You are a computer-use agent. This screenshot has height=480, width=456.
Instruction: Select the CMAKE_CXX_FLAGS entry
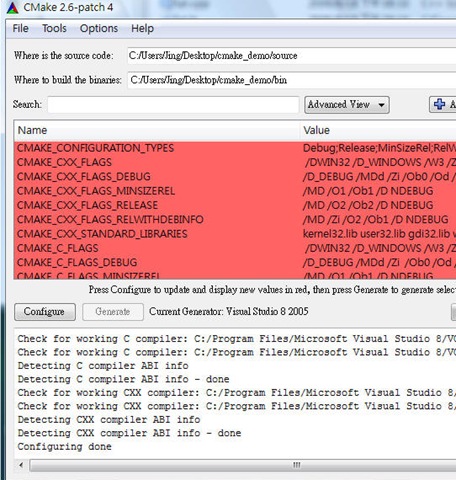pos(235,162)
